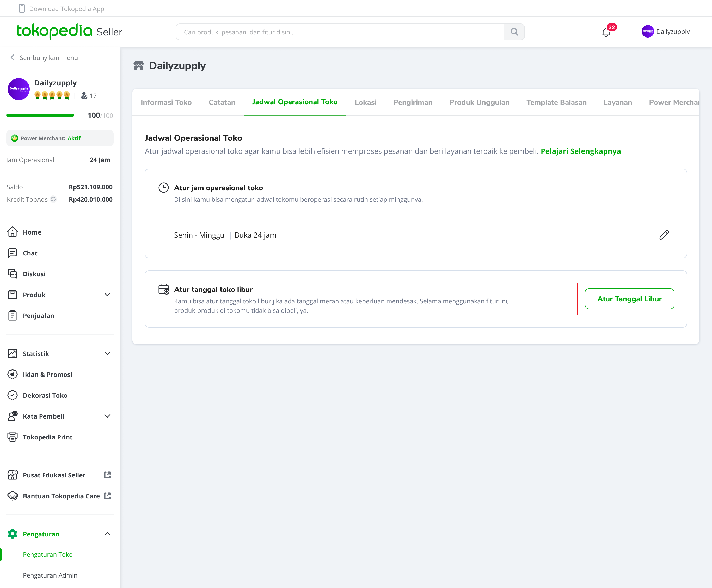Click the Power Merchant crown badge icon

point(15,138)
